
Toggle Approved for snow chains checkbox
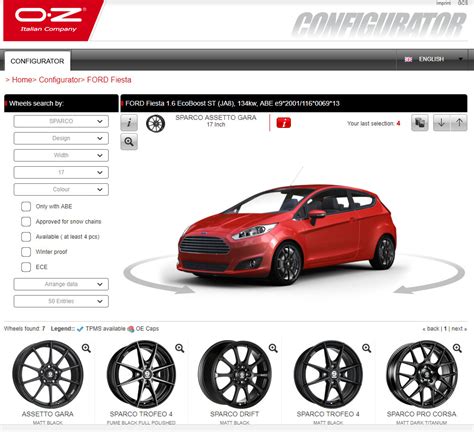[x=26, y=222]
